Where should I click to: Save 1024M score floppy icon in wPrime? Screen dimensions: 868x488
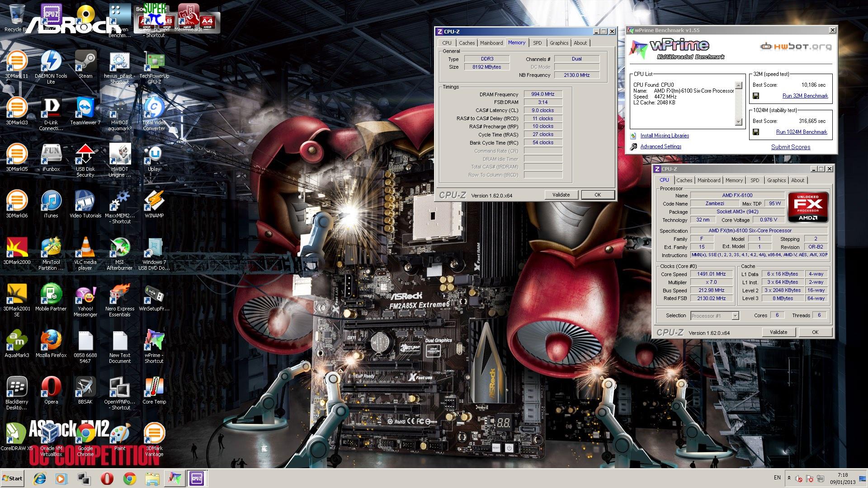[755, 132]
